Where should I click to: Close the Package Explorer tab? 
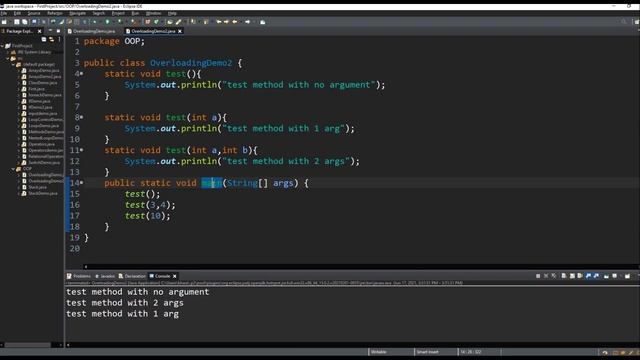pyautogui.click(x=40, y=31)
